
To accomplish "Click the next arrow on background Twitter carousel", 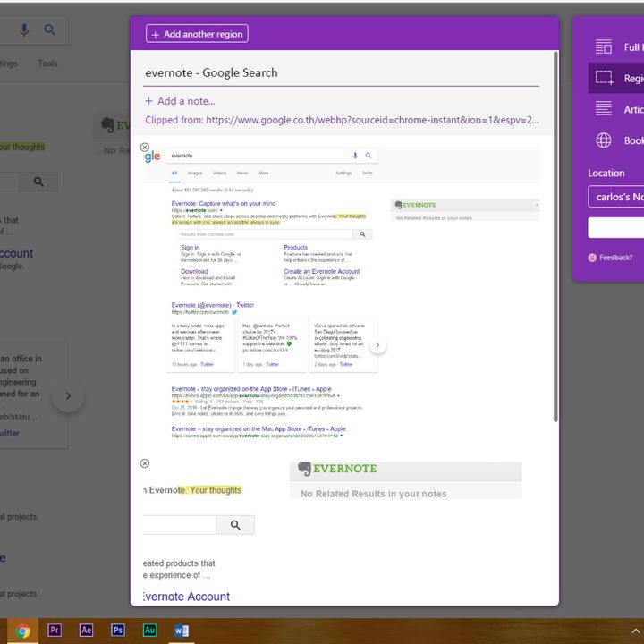I will point(68,396).
